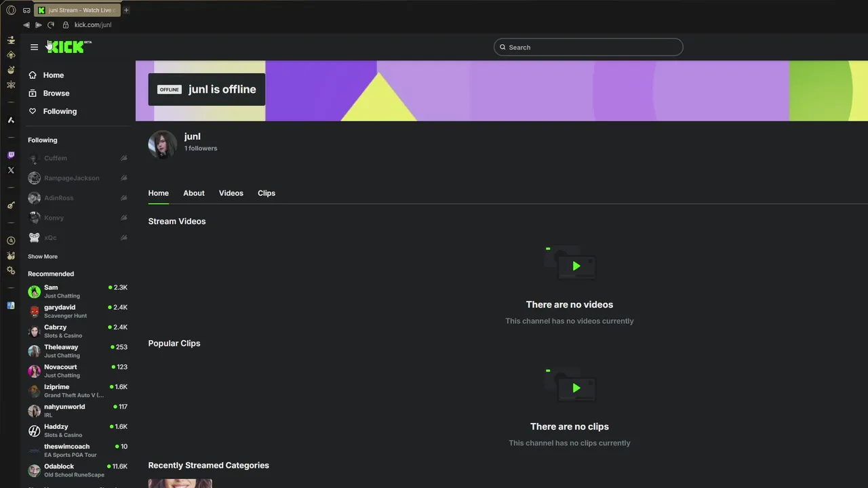The image size is (868, 488).
Task: Click offline camera icon beside AdinRoss
Action: (x=124, y=198)
